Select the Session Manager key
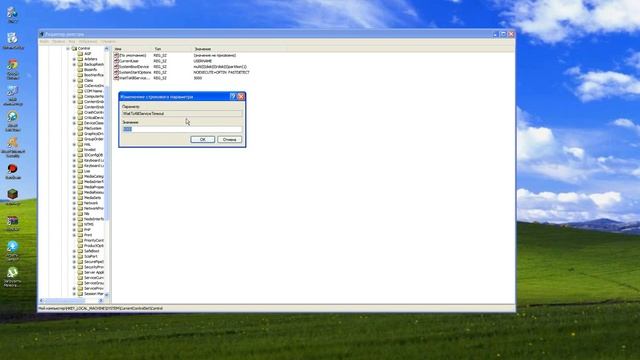The width and height of the screenshot is (640, 360). pos(93,293)
